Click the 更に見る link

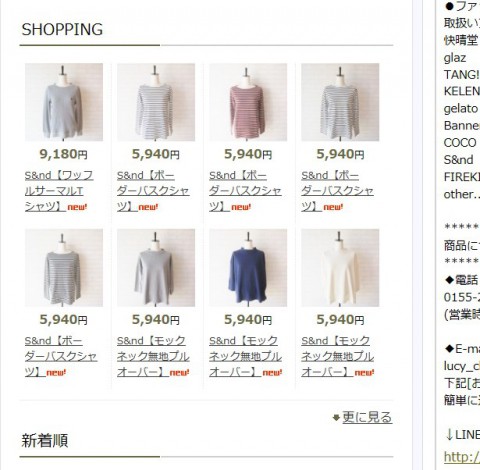point(367,417)
